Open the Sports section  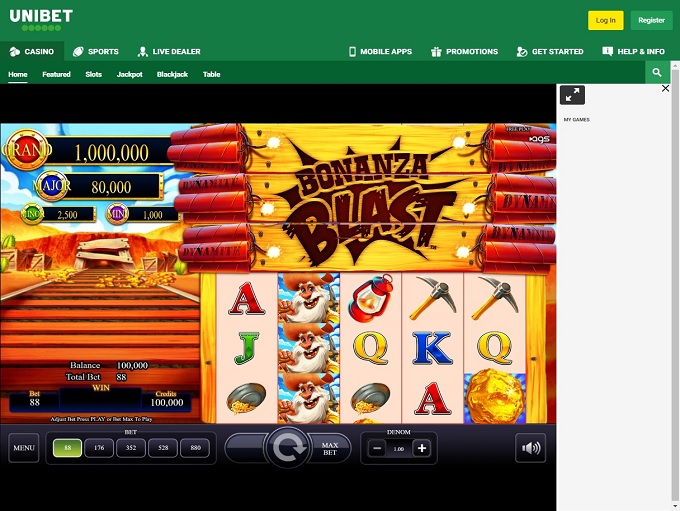click(96, 51)
